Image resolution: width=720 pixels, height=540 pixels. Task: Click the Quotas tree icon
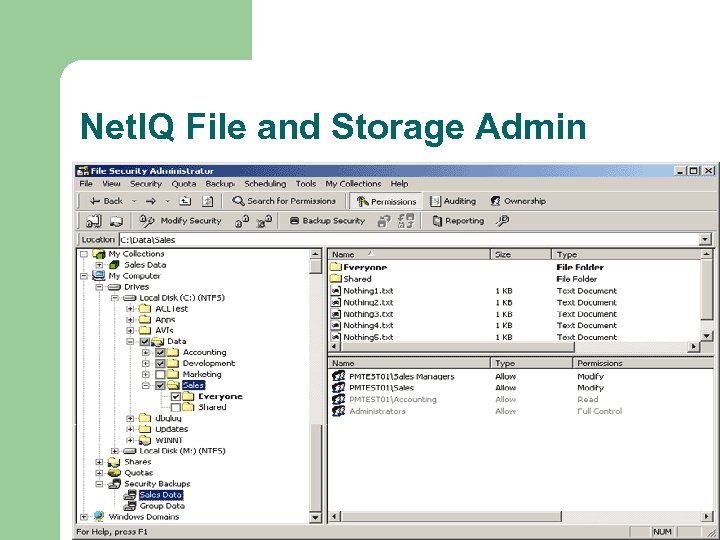[113, 473]
